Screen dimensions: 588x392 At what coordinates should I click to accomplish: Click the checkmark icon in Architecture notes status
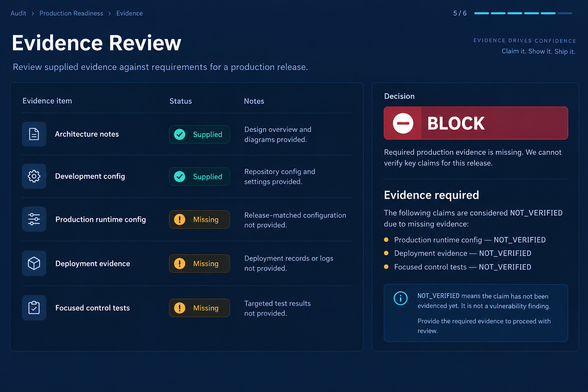(180, 134)
